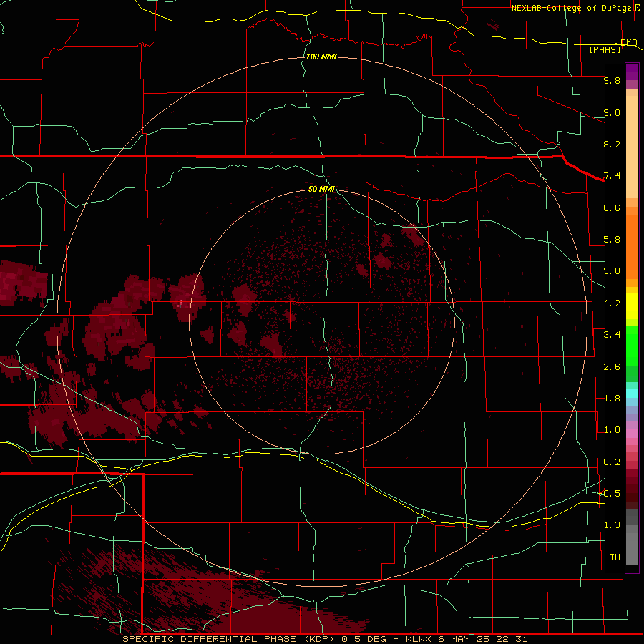Viewport: 644px width, 644px height.
Task: Click the 9.0 value on the scale
Action: tap(612, 112)
